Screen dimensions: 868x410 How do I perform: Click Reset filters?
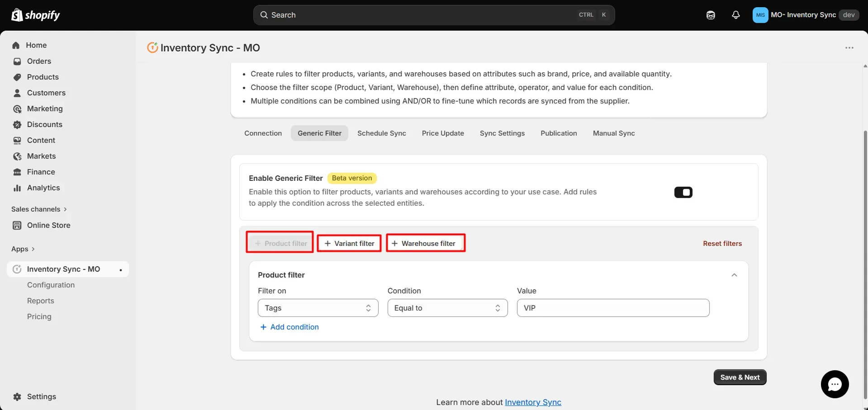(722, 243)
